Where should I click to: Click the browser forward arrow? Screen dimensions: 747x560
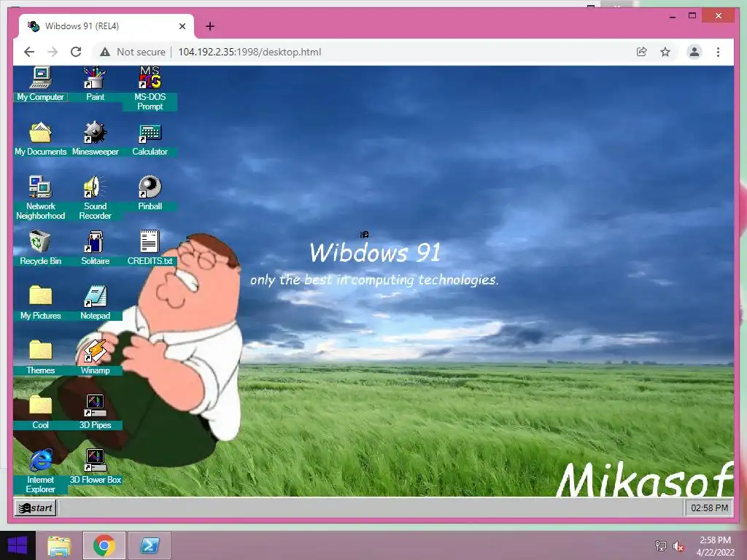[x=53, y=52]
